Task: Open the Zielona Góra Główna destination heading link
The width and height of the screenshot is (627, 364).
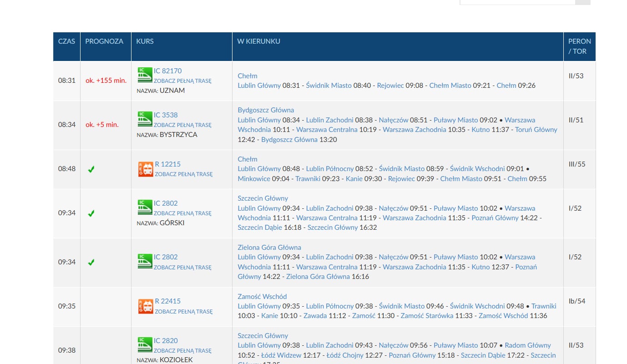Action: (269, 248)
